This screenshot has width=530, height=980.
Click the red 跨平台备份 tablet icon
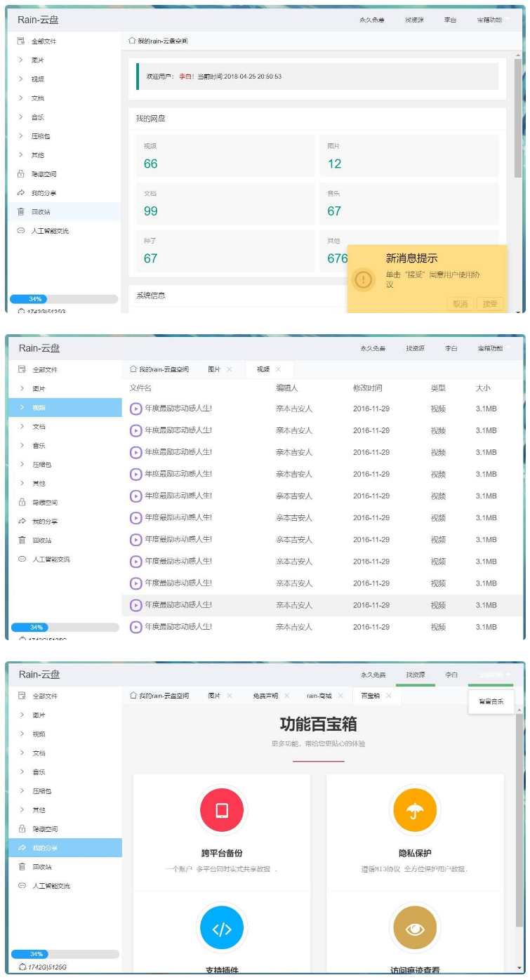click(x=222, y=811)
